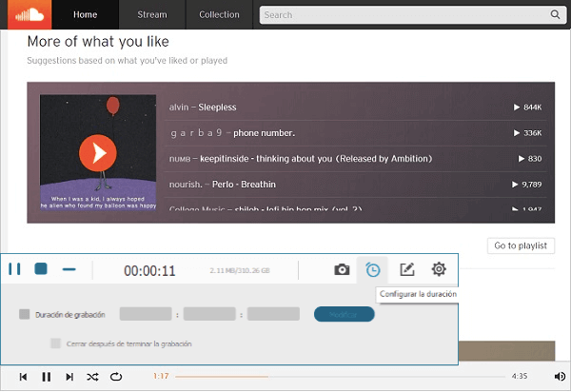This screenshot has height=392, width=571.
Task: Seek on the track progress bar
Action: click(x=340, y=377)
